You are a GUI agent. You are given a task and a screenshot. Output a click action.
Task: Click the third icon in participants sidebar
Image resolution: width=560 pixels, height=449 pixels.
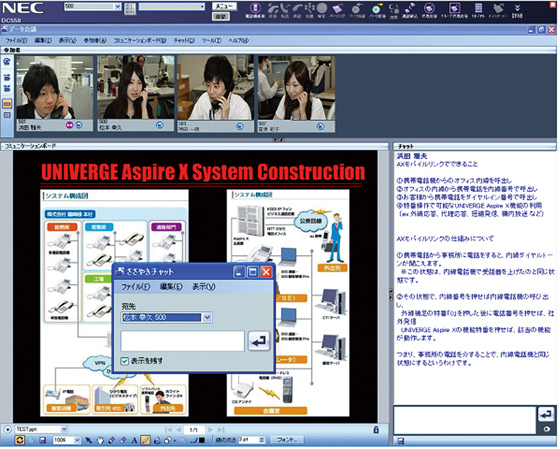[7, 88]
